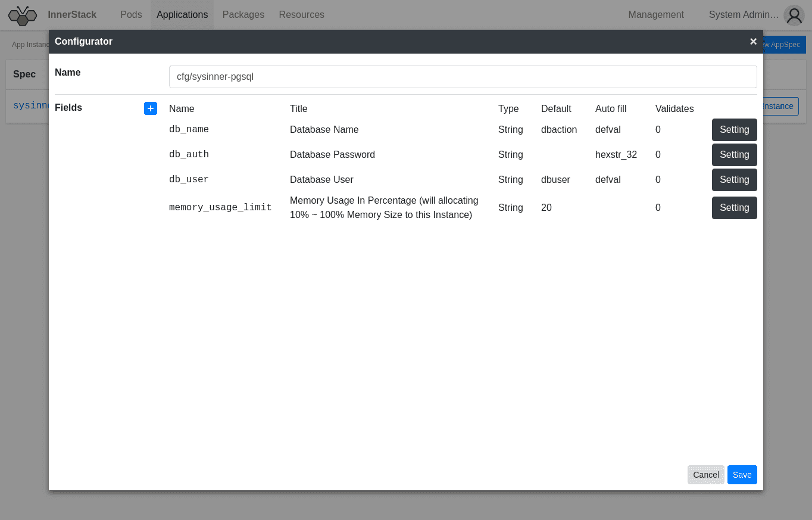Open Setting for the db_auth field
The image size is (812, 520).
pyautogui.click(x=734, y=155)
